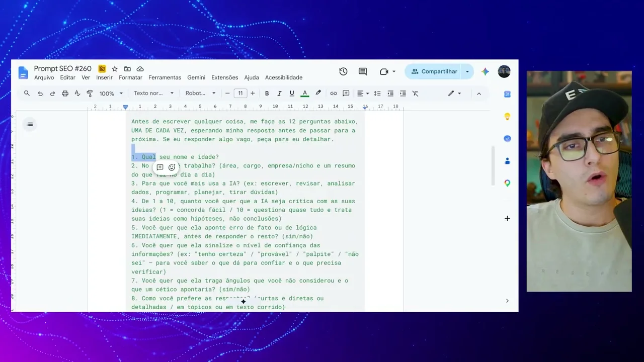Open the Google Docs home icon
This screenshot has height=362, width=644.
click(x=23, y=72)
